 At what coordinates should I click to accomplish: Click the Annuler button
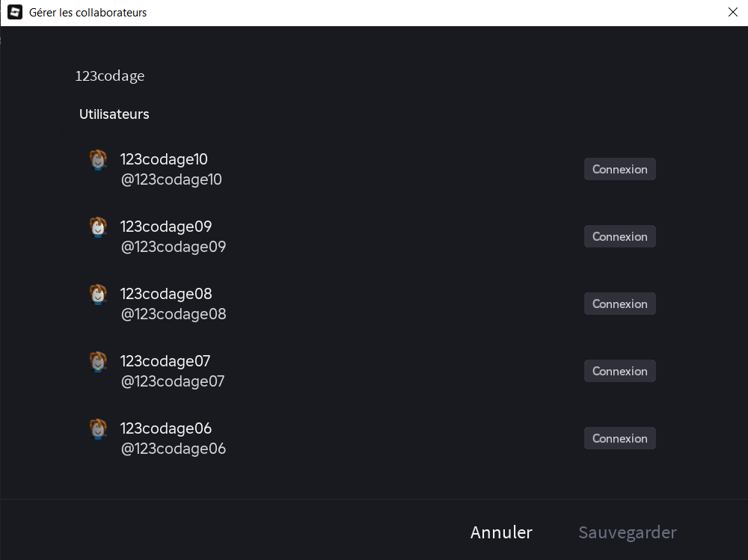(501, 532)
